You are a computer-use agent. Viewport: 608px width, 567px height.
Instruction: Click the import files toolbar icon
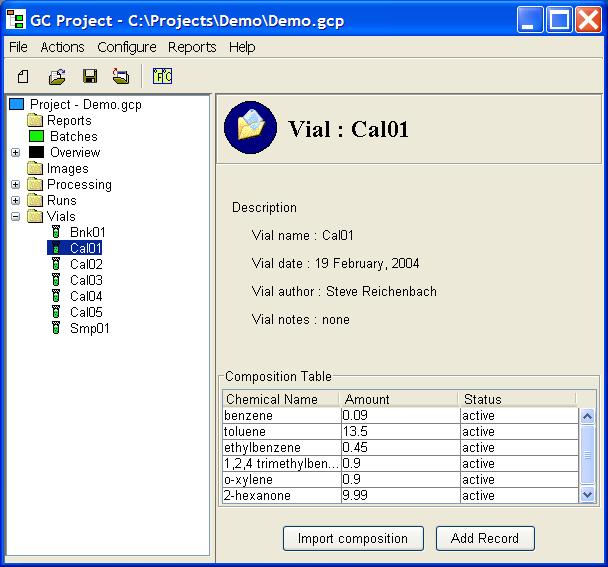pyautogui.click(x=121, y=76)
